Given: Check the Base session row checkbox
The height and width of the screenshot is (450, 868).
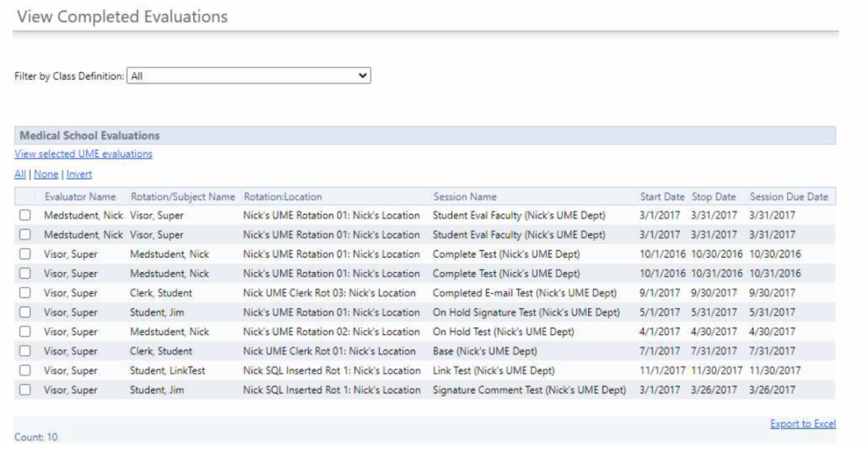Looking at the screenshot, I should (x=25, y=352).
